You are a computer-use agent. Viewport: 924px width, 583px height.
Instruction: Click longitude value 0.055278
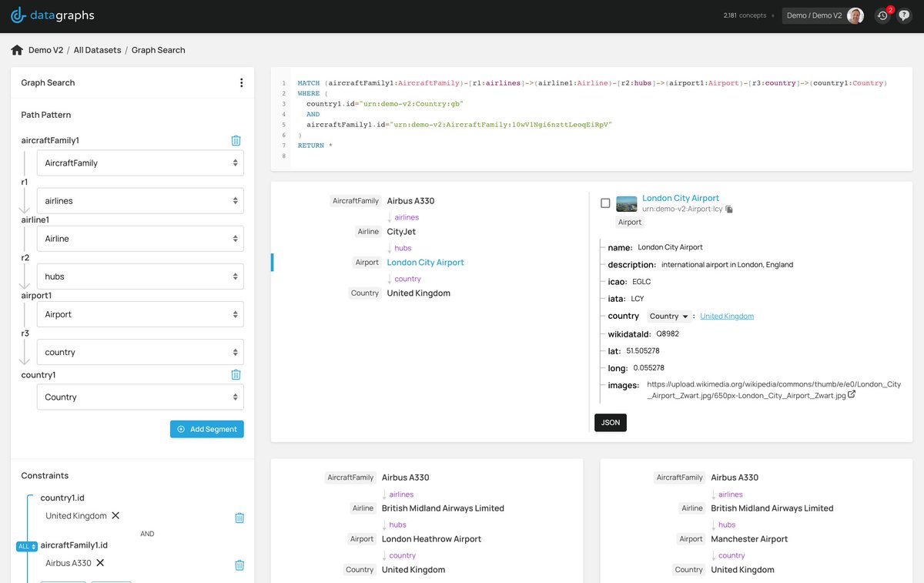648,368
